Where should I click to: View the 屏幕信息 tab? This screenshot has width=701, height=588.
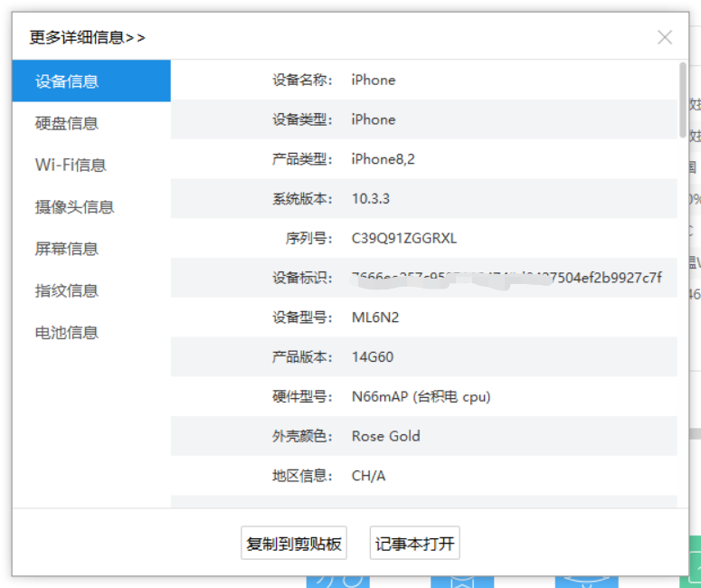tap(91, 249)
